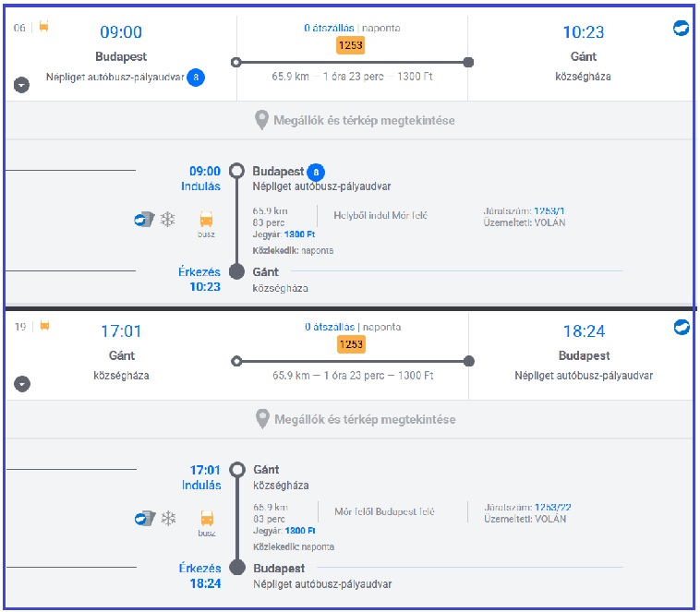Collapse the 17:01 Gánt trip details
Image resolution: width=700 pixels, height=612 pixels.
[22, 384]
